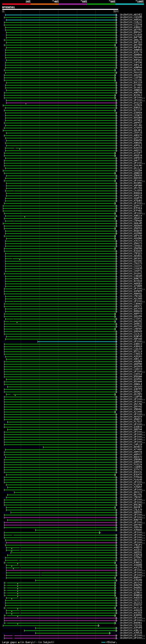Open hit UniRef100_A4RU41
This screenshot has width=146, height=644.
point(131,20)
